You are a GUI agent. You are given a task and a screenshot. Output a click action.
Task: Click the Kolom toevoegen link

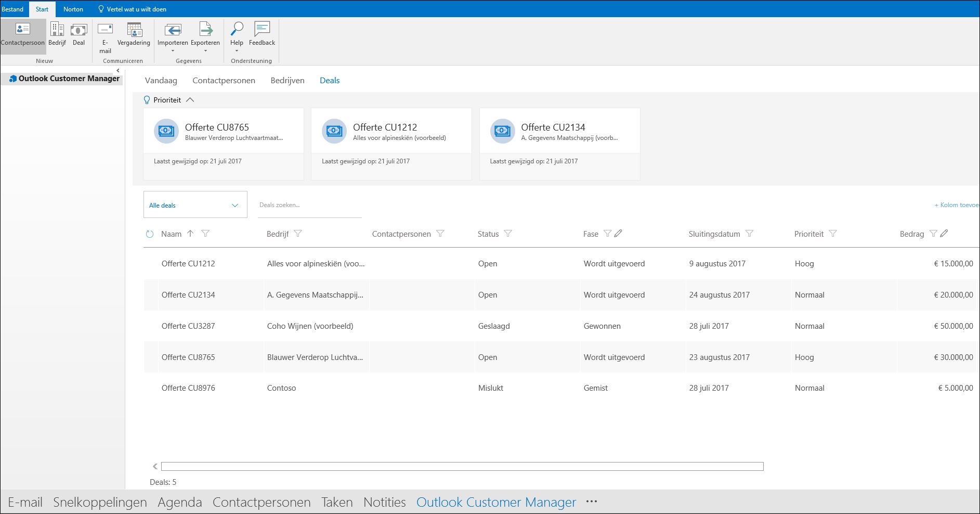[957, 205]
